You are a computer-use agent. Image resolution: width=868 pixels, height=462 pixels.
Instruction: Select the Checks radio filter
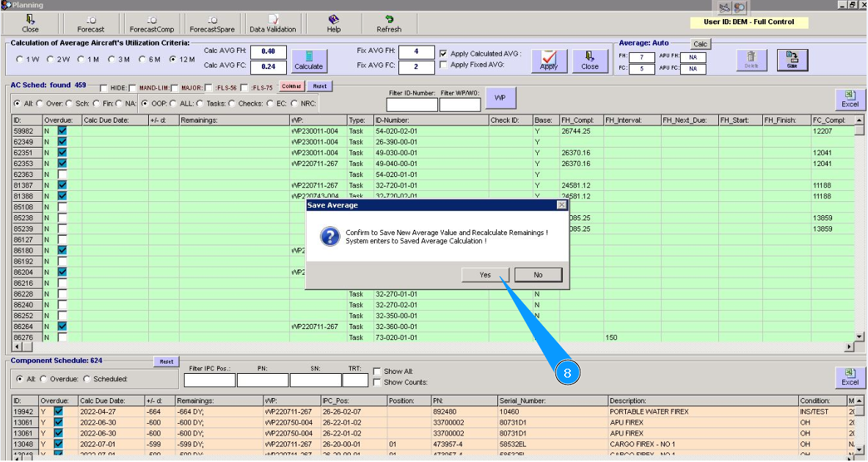coord(231,104)
